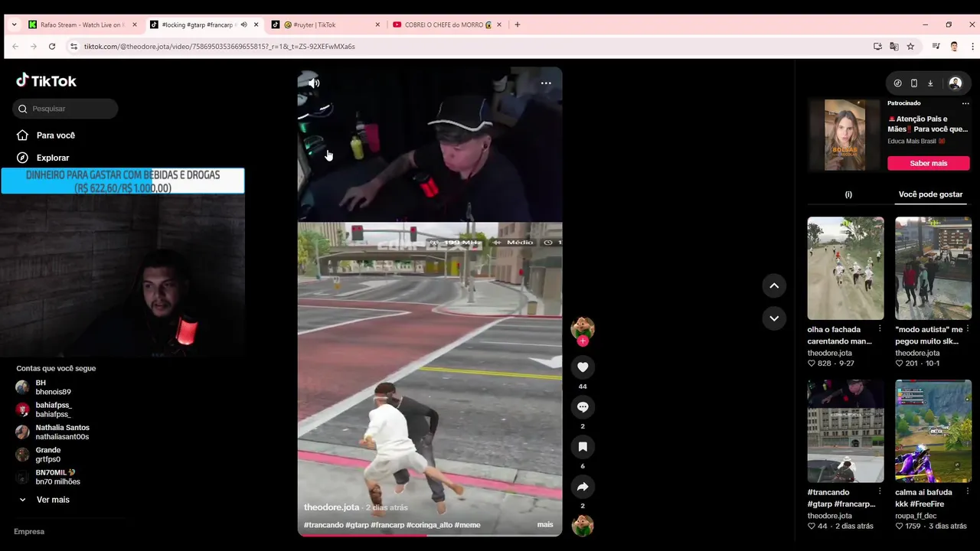Open the sponsored ad thumbnail
980x551 pixels.
click(x=844, y=135)
